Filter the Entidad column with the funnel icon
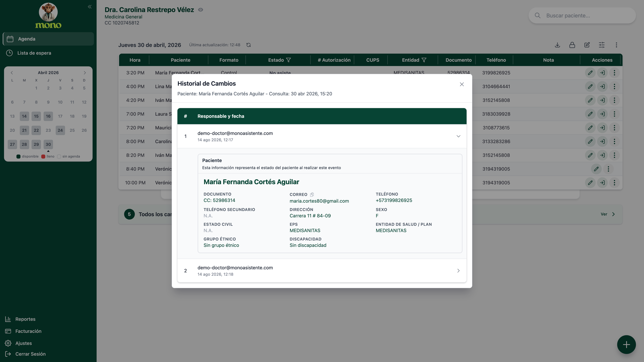Viewport: 644px width, 362px height. pos(424,60)
